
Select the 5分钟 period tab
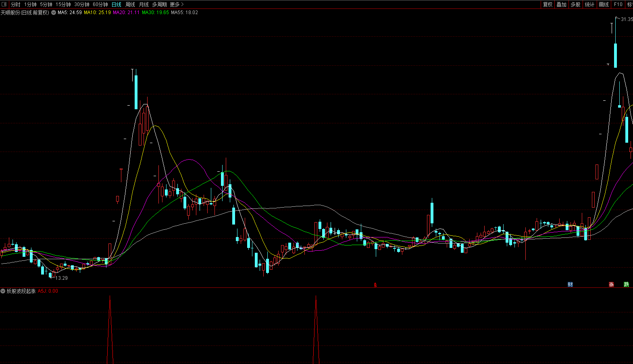(x=46, y=4)
